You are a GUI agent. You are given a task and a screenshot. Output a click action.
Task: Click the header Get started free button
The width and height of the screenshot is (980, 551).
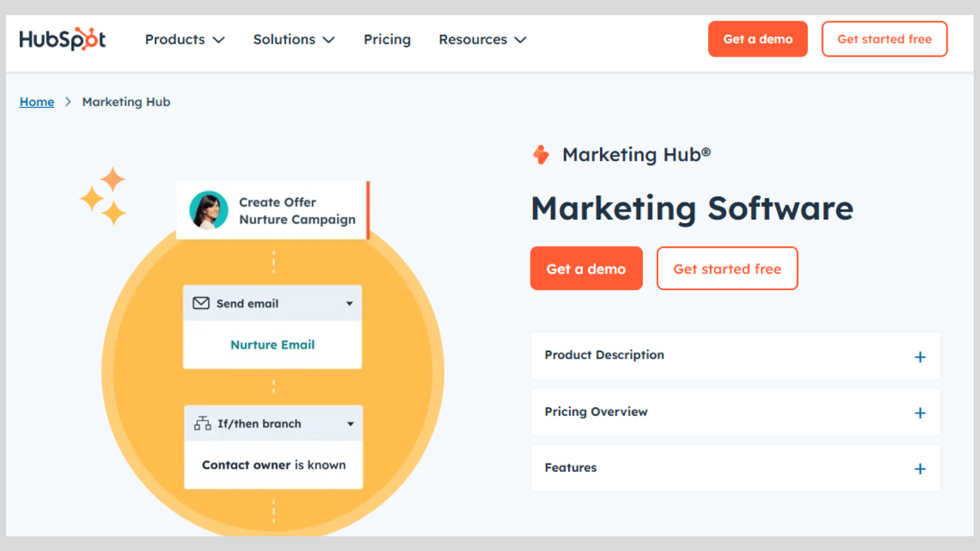[x=884, y=39]
